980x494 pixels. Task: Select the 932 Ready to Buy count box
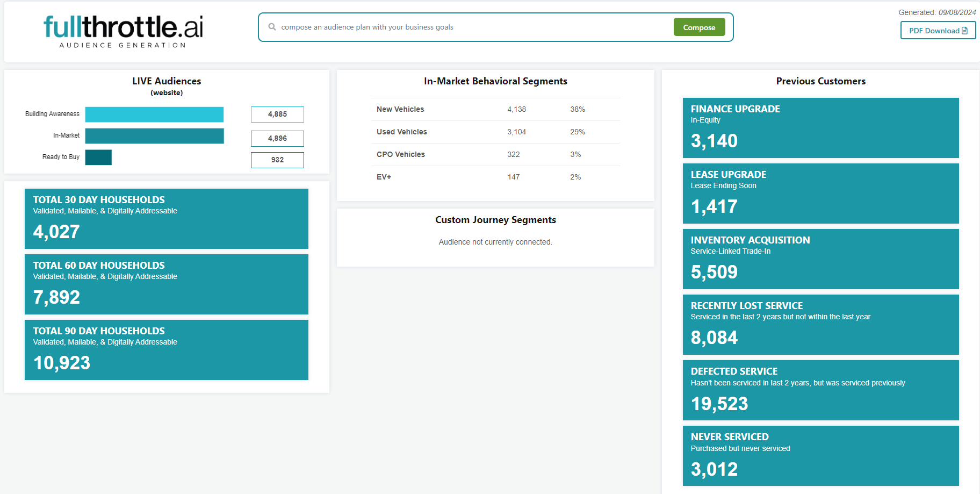tap(277, 160)
